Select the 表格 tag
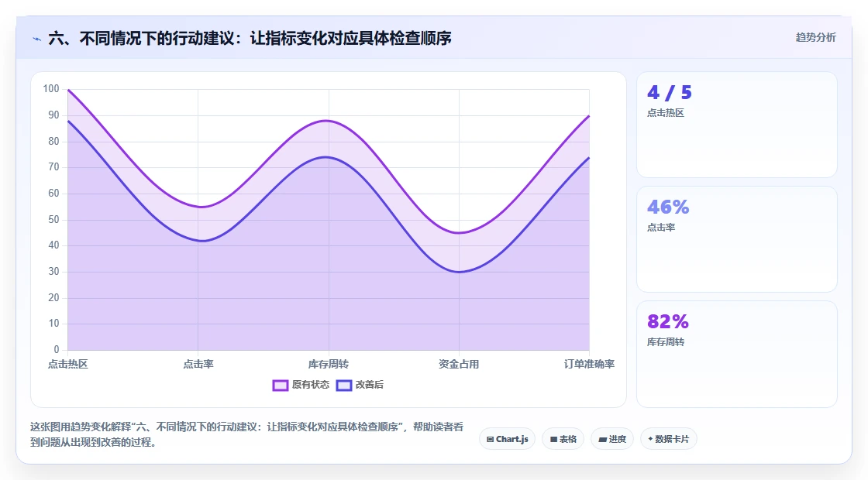The height and width of the screenshot is (480, 868). pos(563,439)
